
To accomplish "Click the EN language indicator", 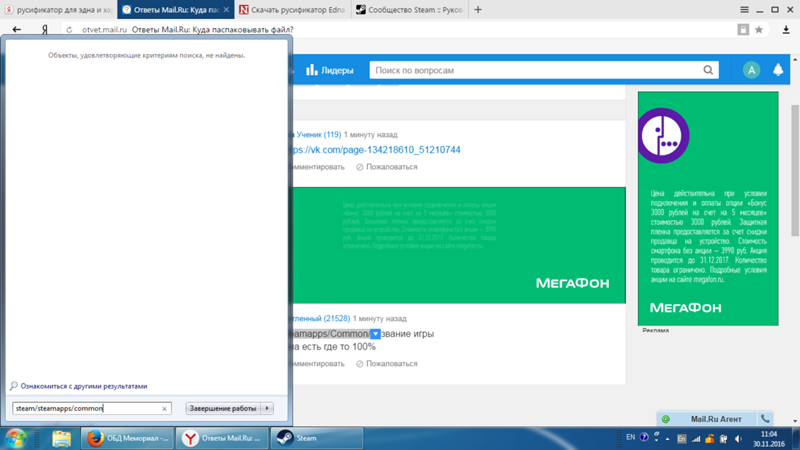I will click(631, 437).
